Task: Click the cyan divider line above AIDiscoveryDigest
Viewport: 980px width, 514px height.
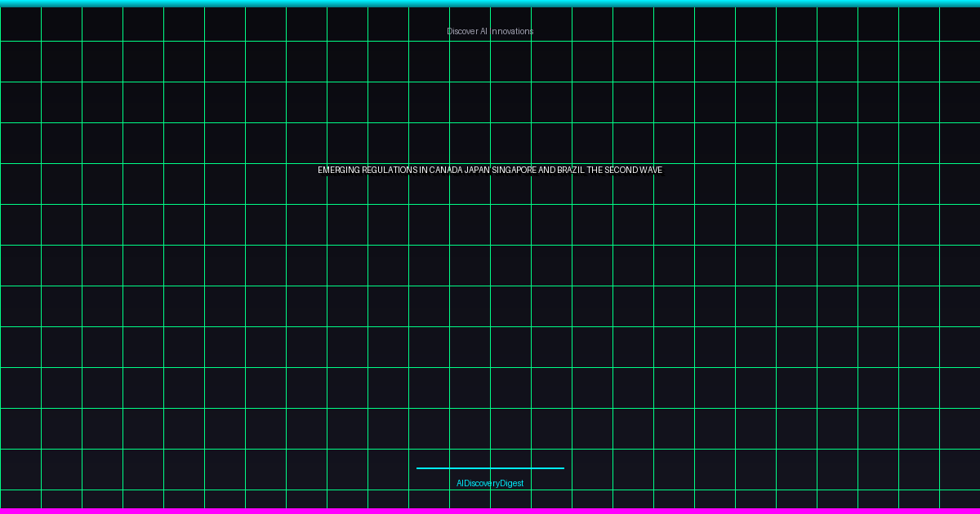Action: [490, 468]
